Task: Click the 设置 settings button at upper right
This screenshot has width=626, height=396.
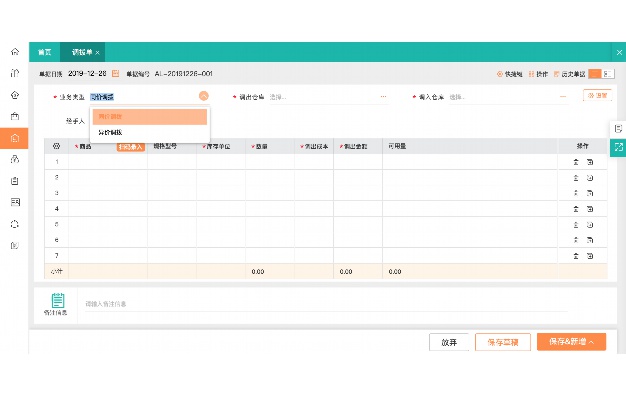Action: 597,95
